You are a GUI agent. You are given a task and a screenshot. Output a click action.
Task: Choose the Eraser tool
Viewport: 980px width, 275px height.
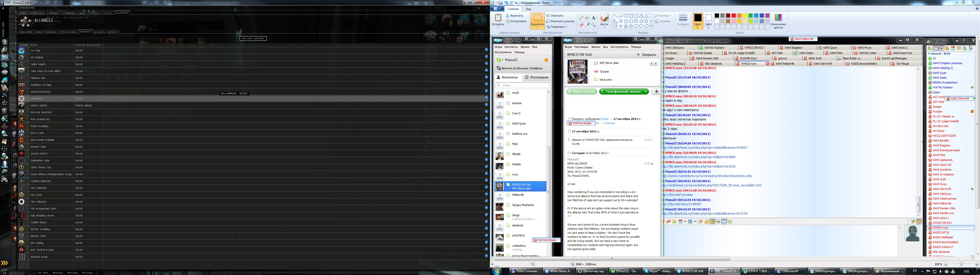coord(581,25)
